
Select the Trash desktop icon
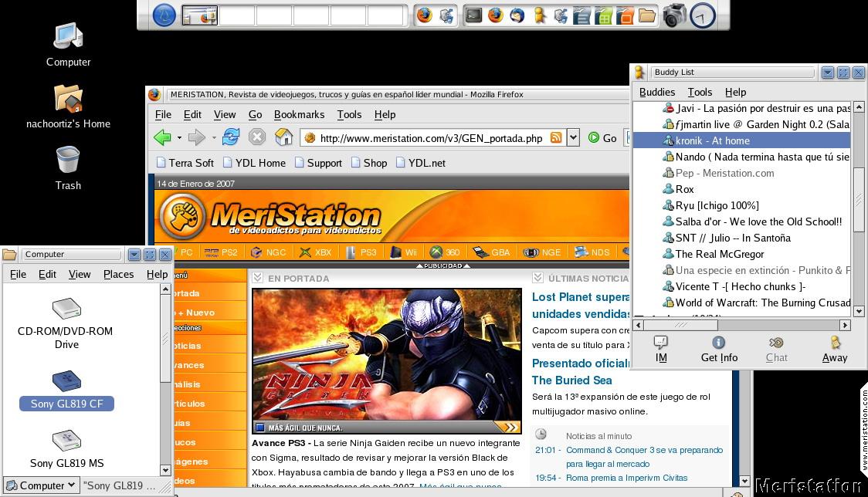68,168
